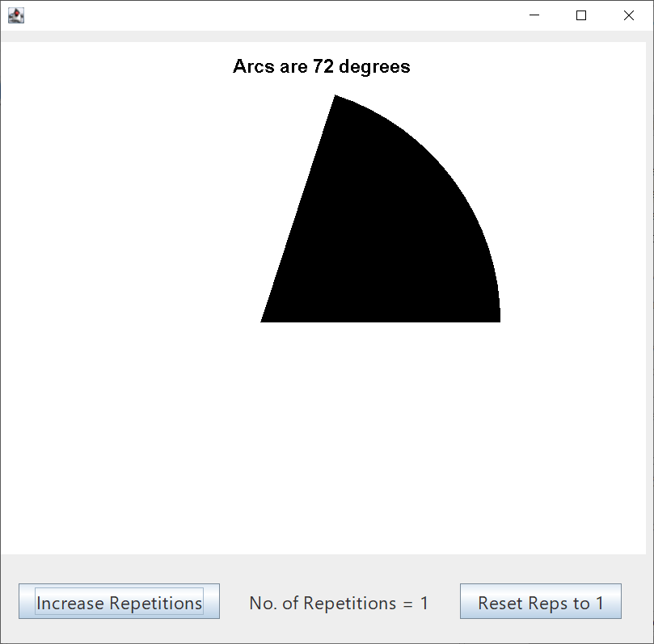Maximize the application window
Viewport: 654px width, 644px height.
pyautogui.click(x=580, y=15)
